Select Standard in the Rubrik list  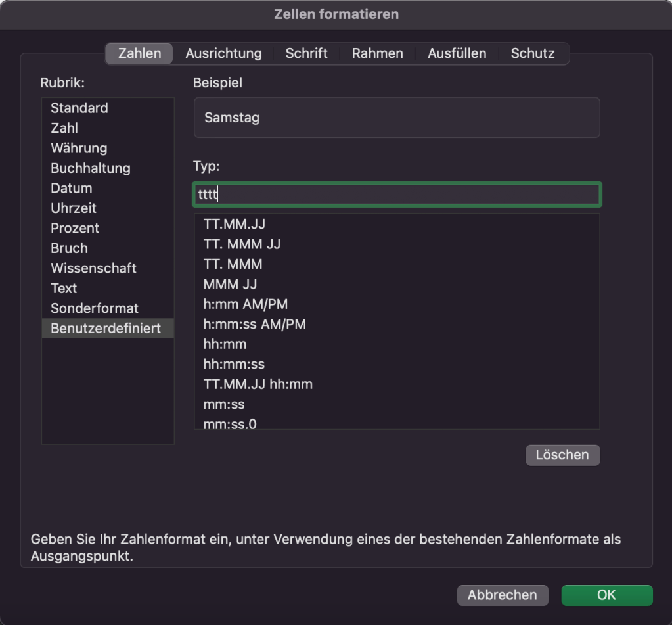click(79, 108)
